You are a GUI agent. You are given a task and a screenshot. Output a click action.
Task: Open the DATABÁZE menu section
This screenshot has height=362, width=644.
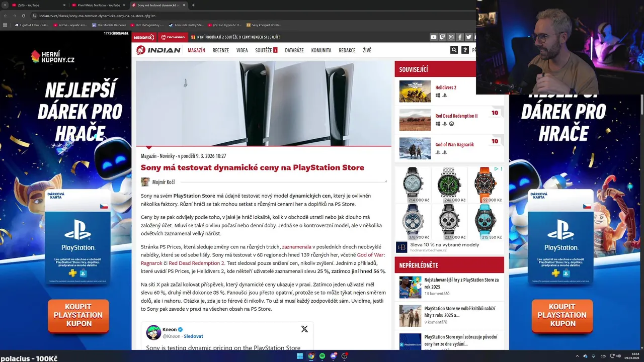click(294, 50)
